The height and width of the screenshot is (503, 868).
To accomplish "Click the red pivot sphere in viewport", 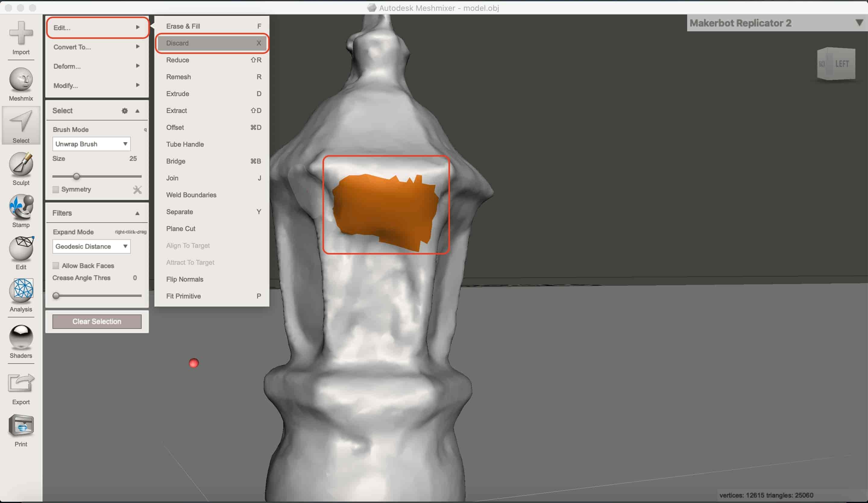I will [x=194, y=363].
